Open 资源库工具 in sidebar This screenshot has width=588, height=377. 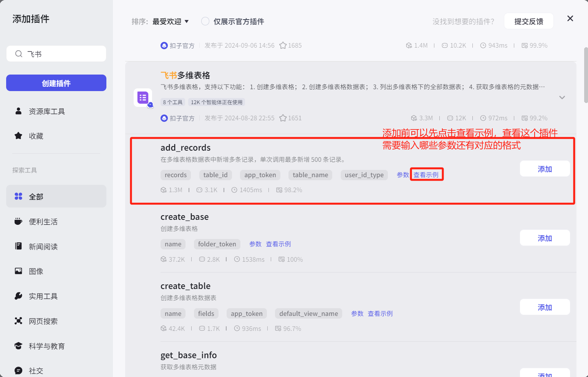pos(56,111)
